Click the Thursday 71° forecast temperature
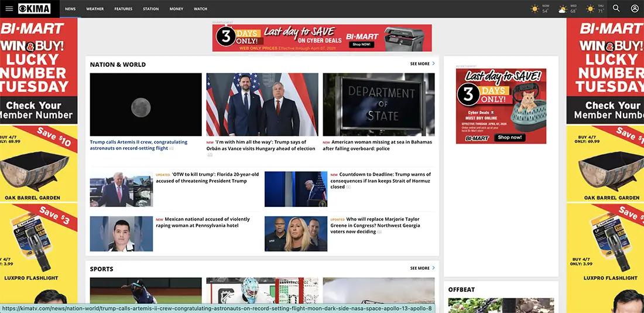The width and height of the screenshot is (644, 313). coord(601,11)
